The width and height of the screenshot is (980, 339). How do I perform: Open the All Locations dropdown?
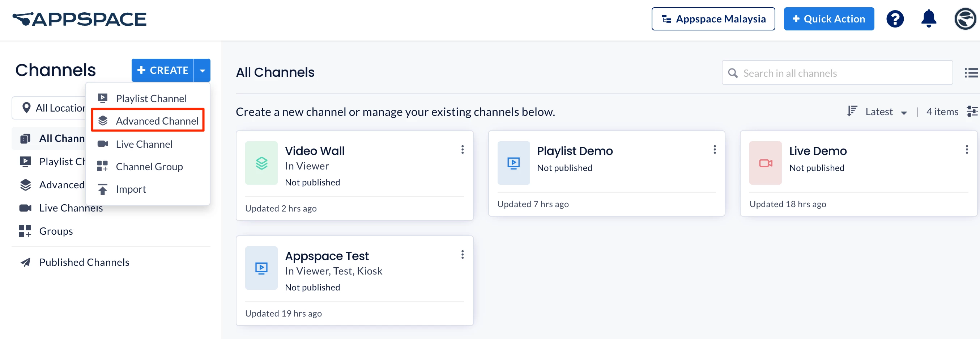tap(50, 108)
